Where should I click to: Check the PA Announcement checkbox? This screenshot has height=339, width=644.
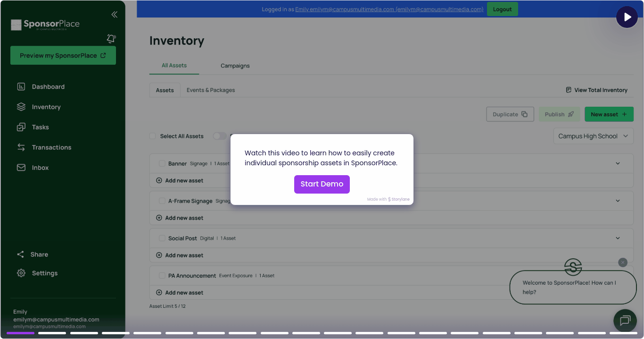pyautogui.click(x=162, y=275)
